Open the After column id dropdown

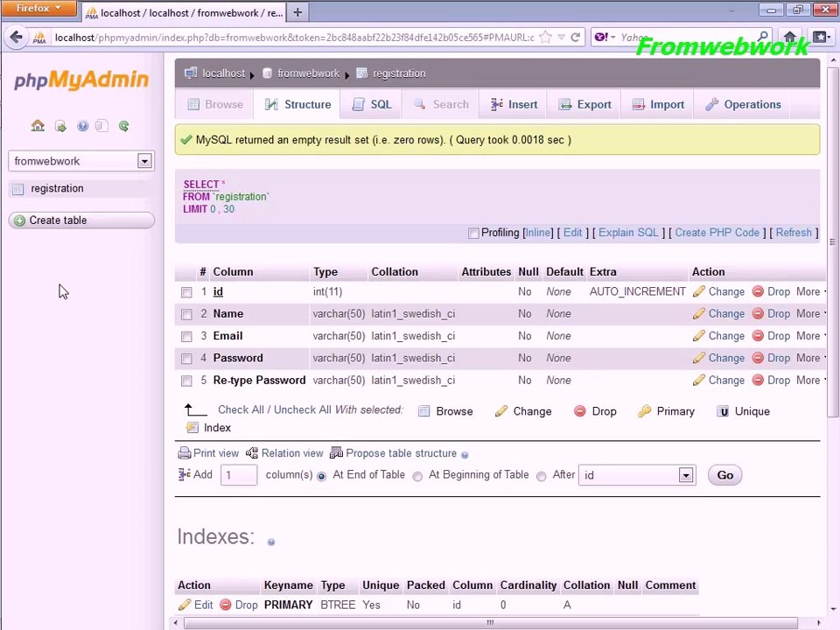click(638, 475)
